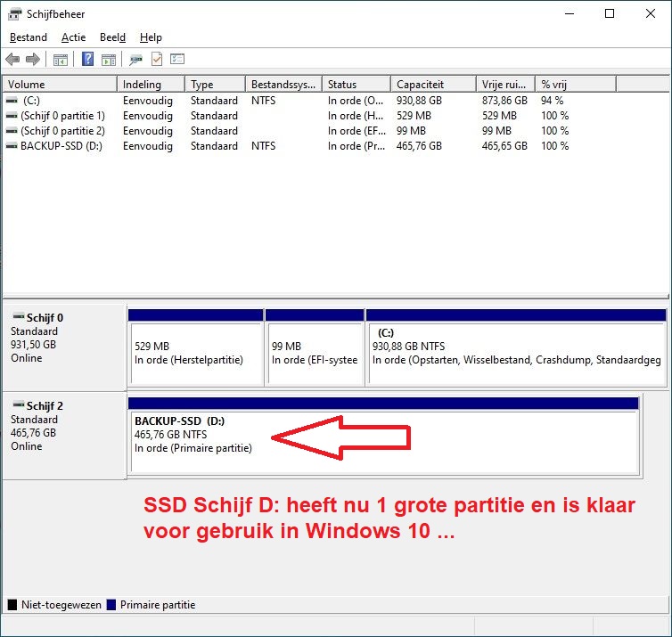This screenshot has height=637, width=672.
Task: Click the 465,65 GB free space cell
Action: point(504,145)
